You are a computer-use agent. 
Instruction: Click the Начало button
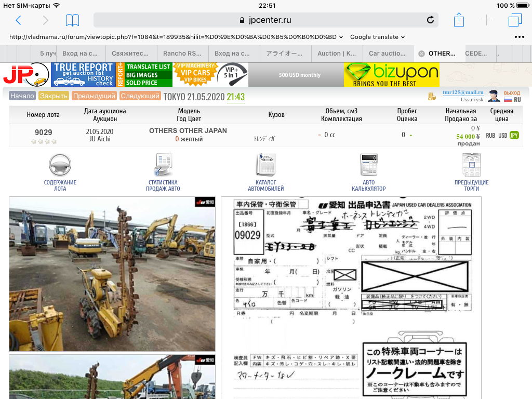click(x=22, y=96)
